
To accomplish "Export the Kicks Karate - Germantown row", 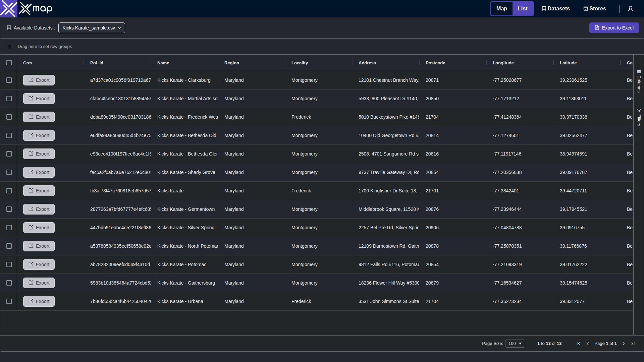I will tap(39, 209).
